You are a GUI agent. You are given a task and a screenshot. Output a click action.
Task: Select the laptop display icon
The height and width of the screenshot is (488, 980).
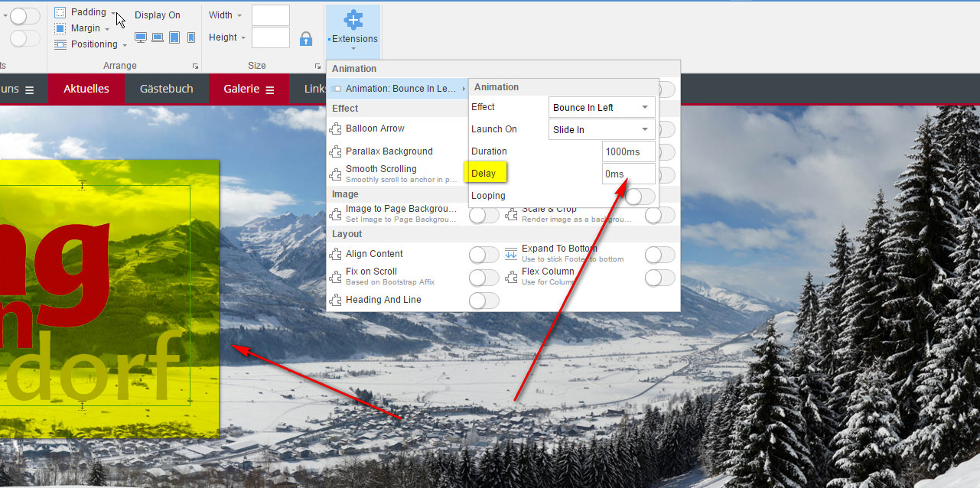[158, 37]
